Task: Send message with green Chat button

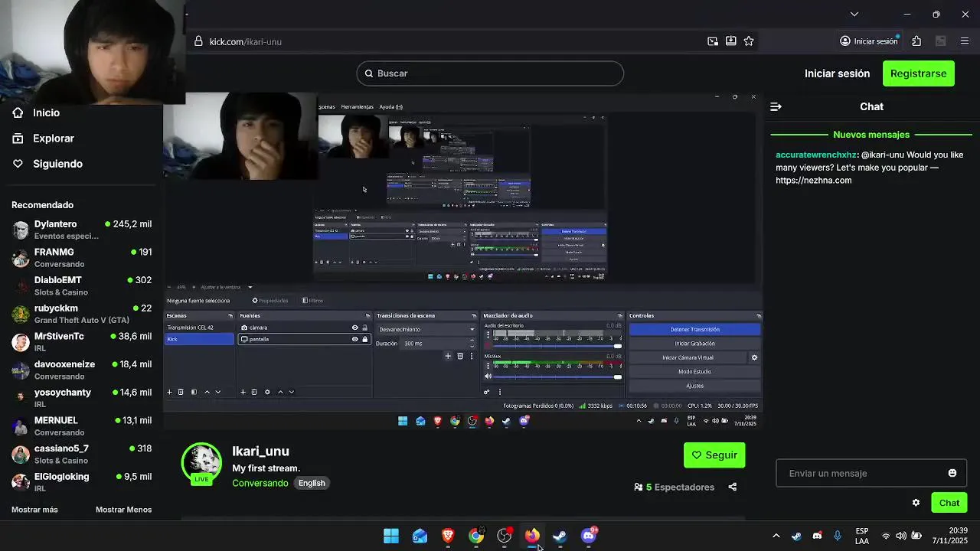Action: [949, 503]
